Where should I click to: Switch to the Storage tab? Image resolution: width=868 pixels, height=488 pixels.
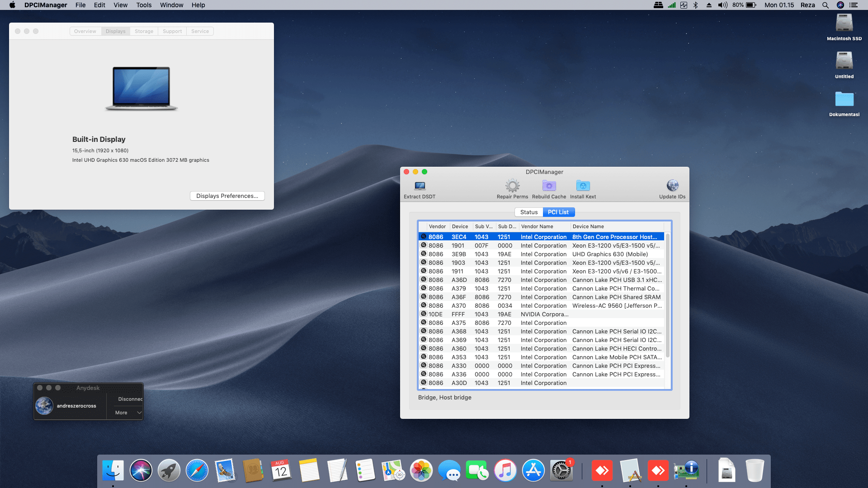(x=144, y=31)
